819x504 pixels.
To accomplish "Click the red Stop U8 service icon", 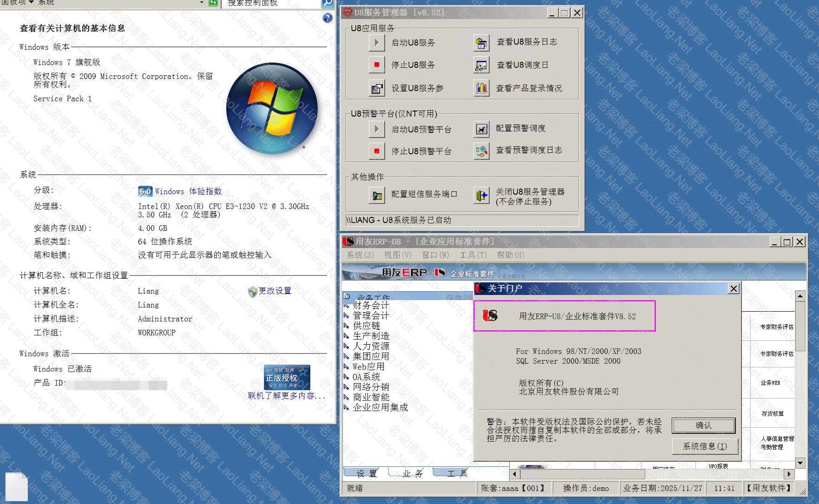I will [377, 65].
